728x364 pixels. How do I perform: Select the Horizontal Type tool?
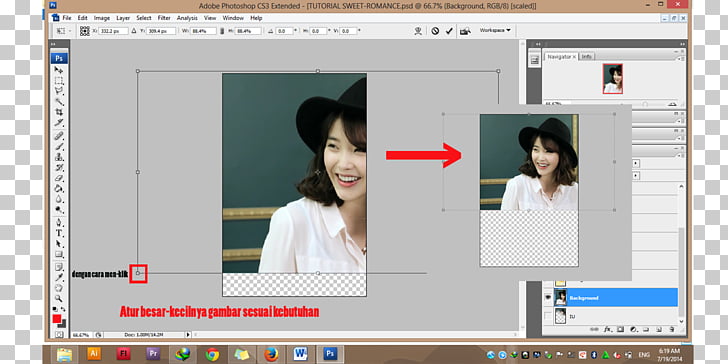[x=59, y=233]
